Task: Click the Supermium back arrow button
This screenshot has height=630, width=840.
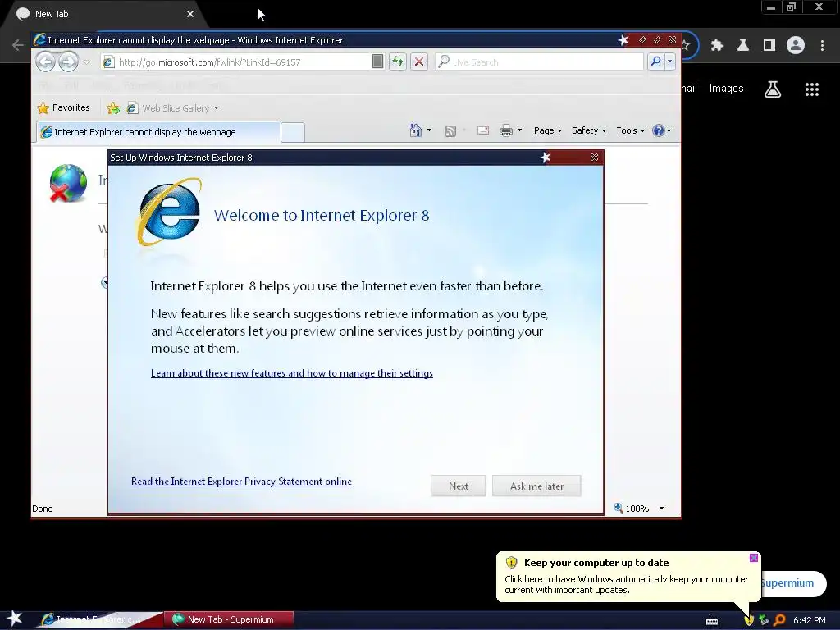Action: 18,45
